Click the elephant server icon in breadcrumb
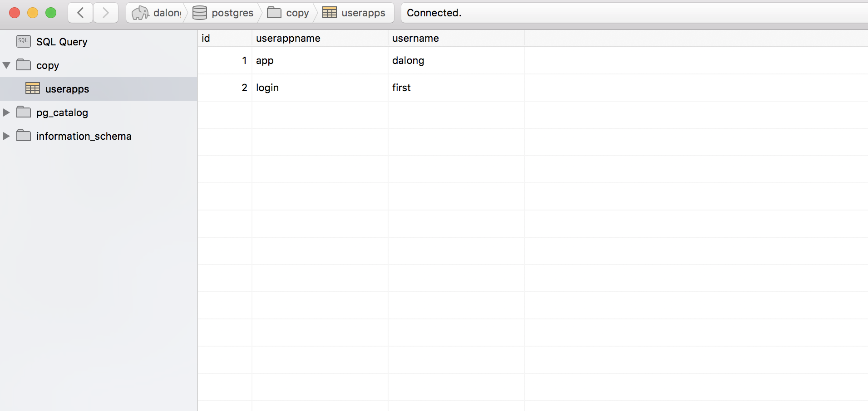 [140, 13]
